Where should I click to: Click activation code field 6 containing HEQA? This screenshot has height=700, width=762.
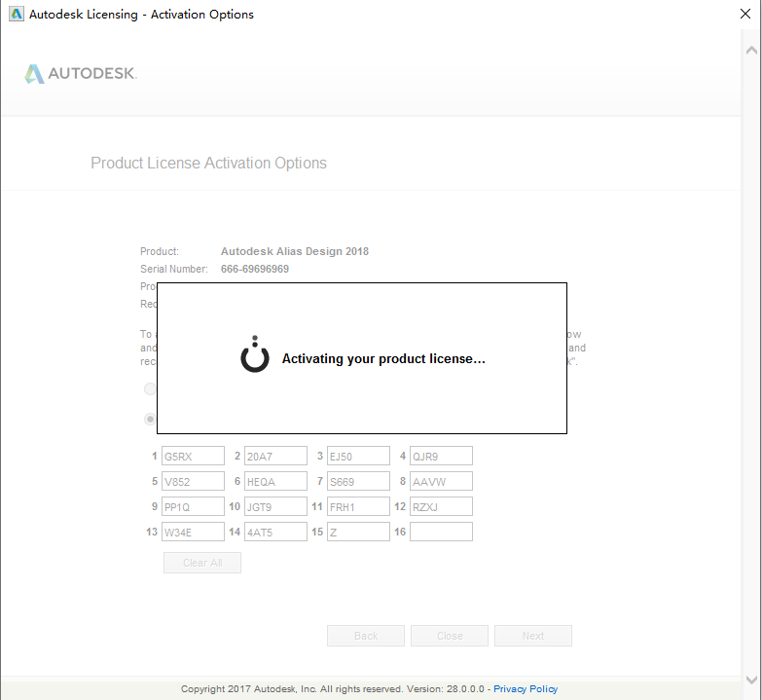pos(275,481)
